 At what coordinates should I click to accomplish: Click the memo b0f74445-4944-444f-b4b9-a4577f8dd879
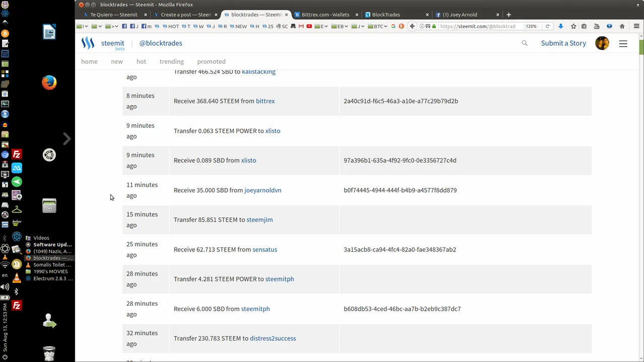coord(400,190)
